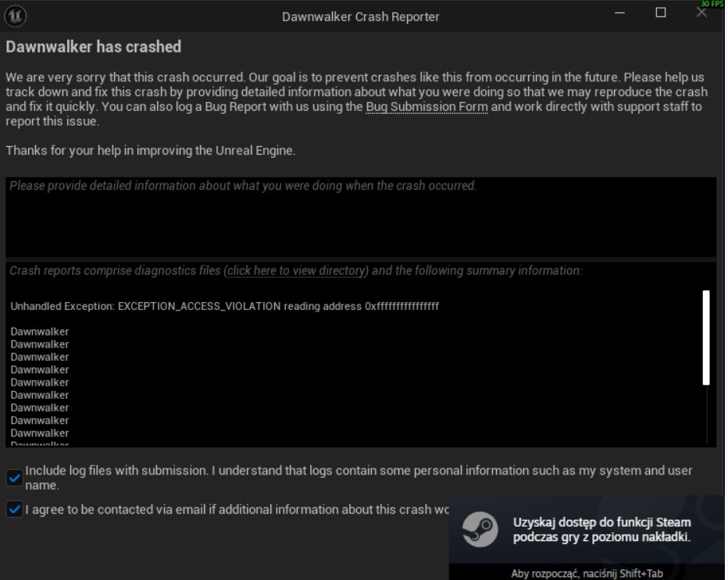728x580 pixels.
Task: Click the Unreal Engine logo icon
Action: click(x=16, y=16)
